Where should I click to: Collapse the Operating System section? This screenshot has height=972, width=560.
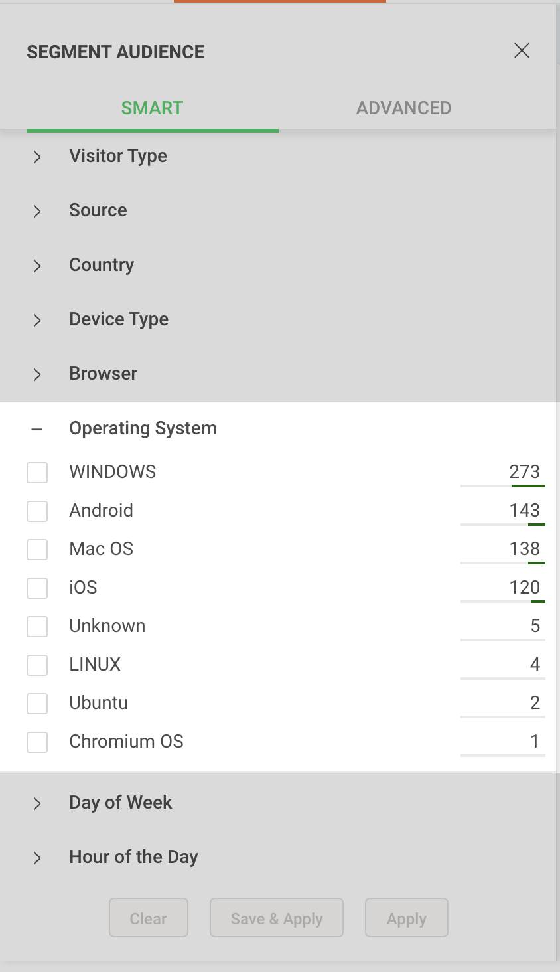[37, 430]
